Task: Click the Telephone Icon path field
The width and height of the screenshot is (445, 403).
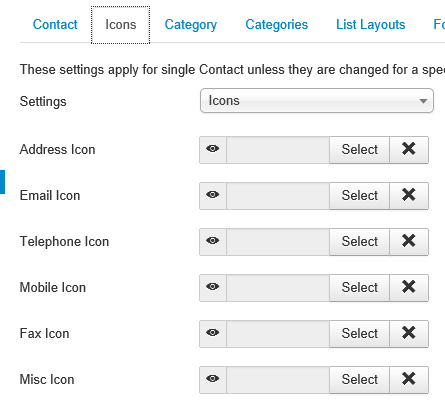Action: (278, 242)
